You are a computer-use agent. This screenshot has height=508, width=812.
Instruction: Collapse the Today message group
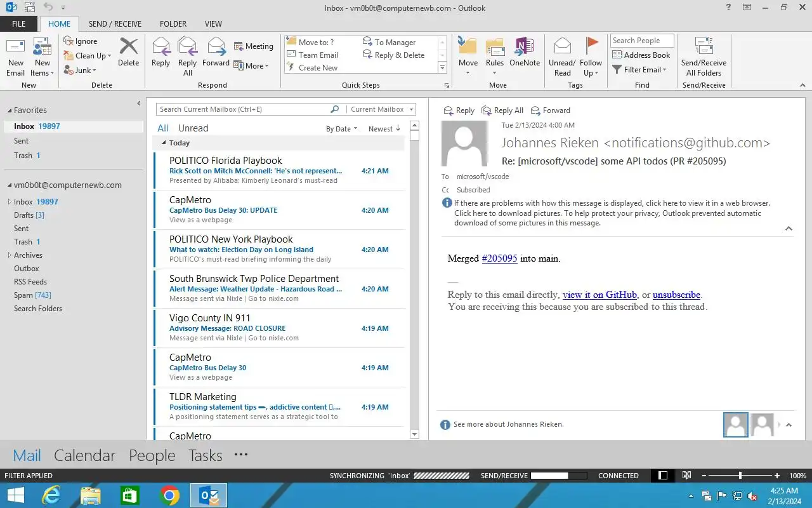click(x=164, y=143)
